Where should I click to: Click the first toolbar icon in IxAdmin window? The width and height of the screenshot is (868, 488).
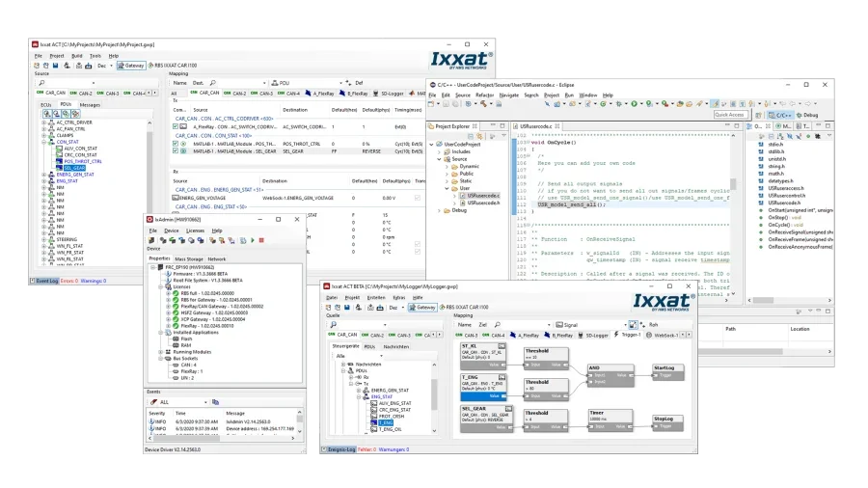[x=151, y=241]
